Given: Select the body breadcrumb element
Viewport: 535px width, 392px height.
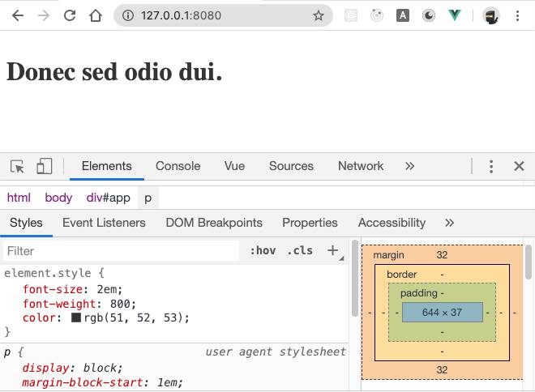Looking at the screenshot, I should 58,198.
